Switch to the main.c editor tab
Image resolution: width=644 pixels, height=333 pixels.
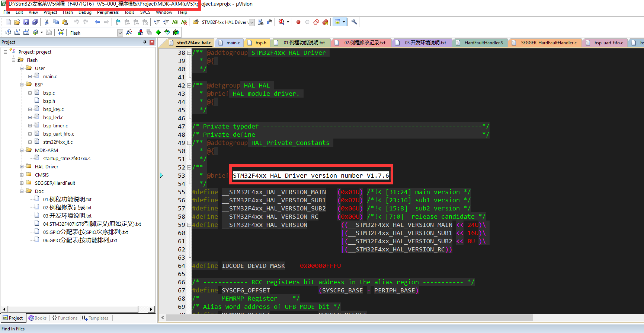[x=230, y=43]
